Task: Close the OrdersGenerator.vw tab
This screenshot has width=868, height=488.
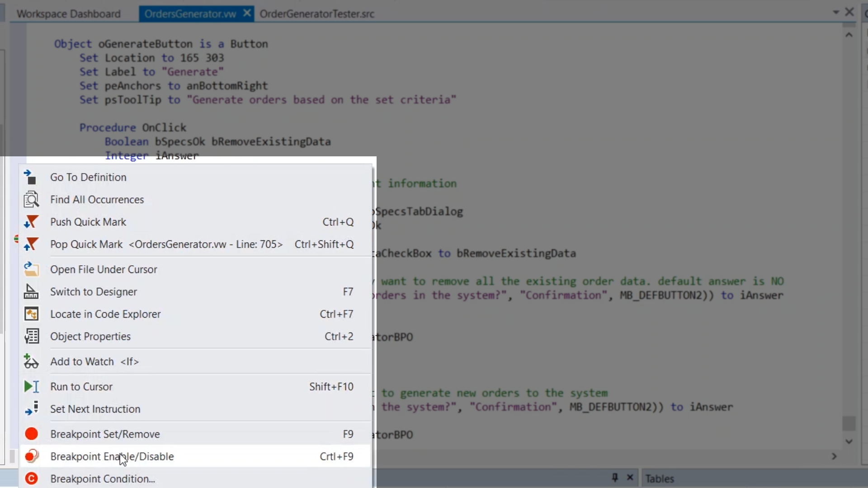Action: [x=247, y=13]
